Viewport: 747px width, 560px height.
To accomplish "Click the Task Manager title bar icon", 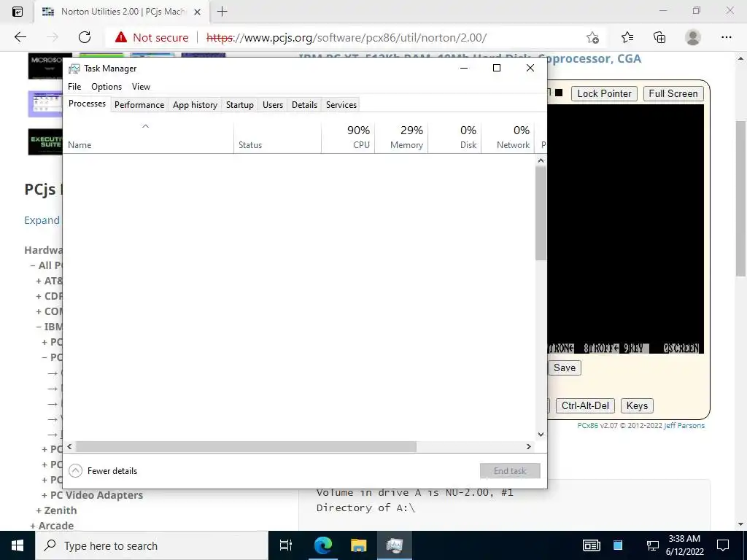I will (x=74, y=69).
